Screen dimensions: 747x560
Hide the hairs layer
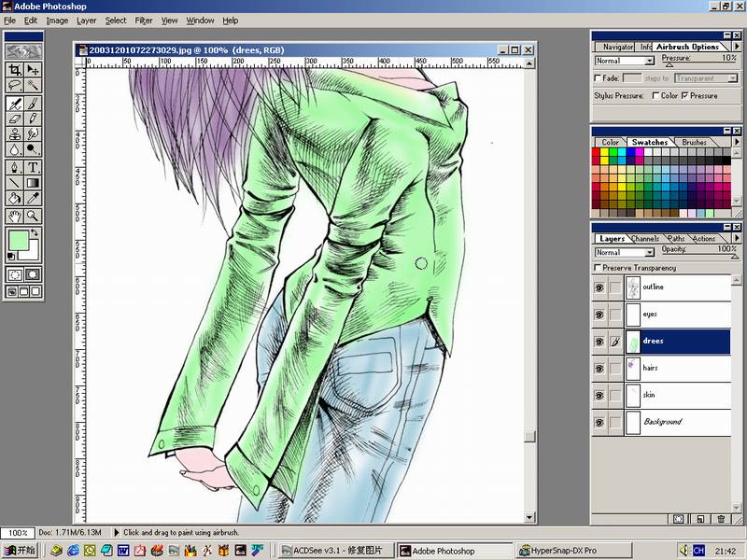599,368
